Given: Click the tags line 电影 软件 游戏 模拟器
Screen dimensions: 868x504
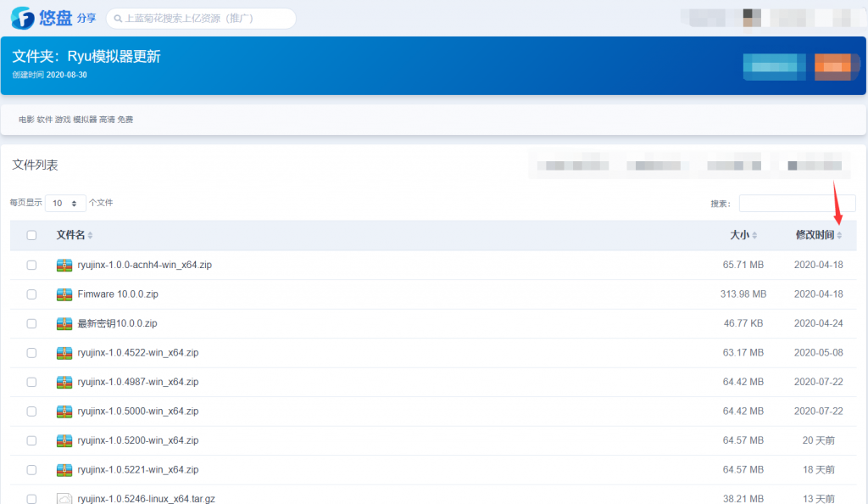Looking at the screenshot, I should click(x=75, y=120).
